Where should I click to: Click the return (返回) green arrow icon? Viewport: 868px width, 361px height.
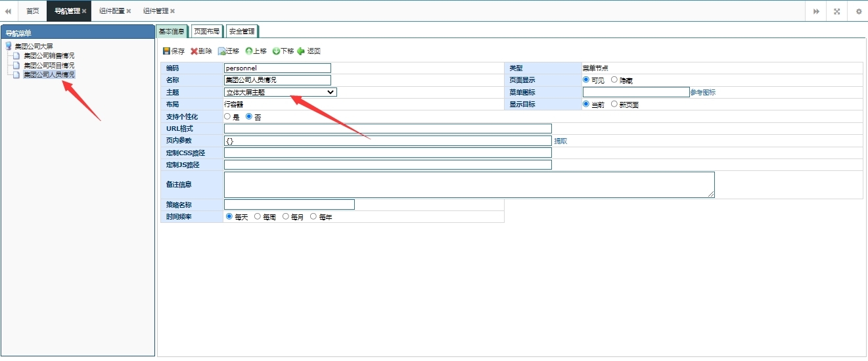(301, 51)
